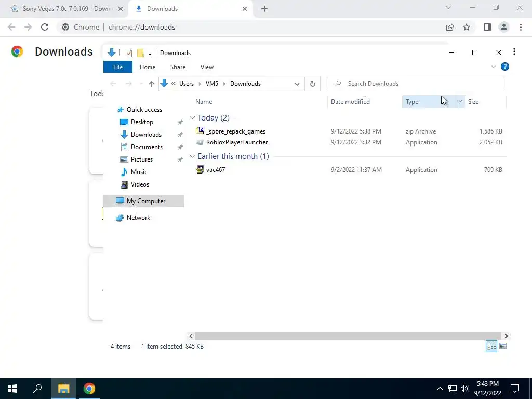Go forward using Explorer forward arrow
The image size is (532, 399).
tap(129, 84)
